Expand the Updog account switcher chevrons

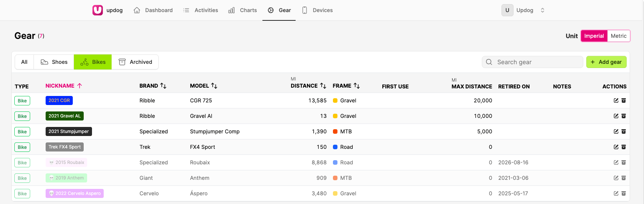(x=543, y=10)
